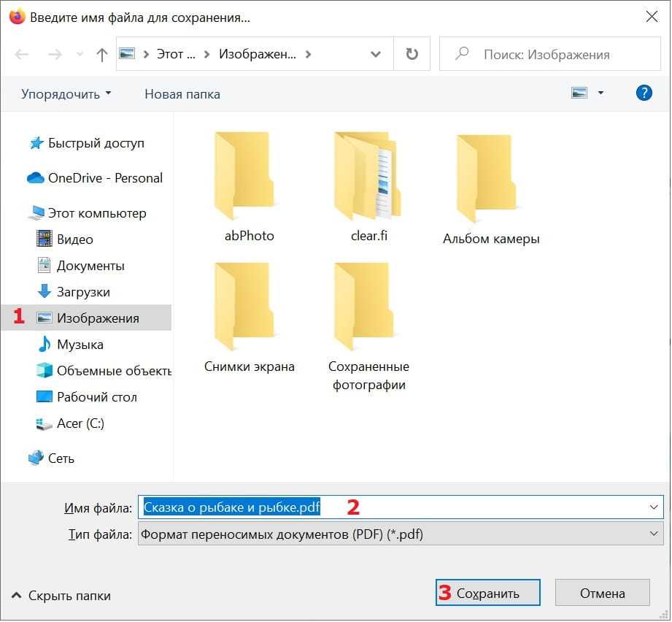Collapse folders with Скрыть папки
This screenshot has width=672, height=622.
(x=62, y=596)
